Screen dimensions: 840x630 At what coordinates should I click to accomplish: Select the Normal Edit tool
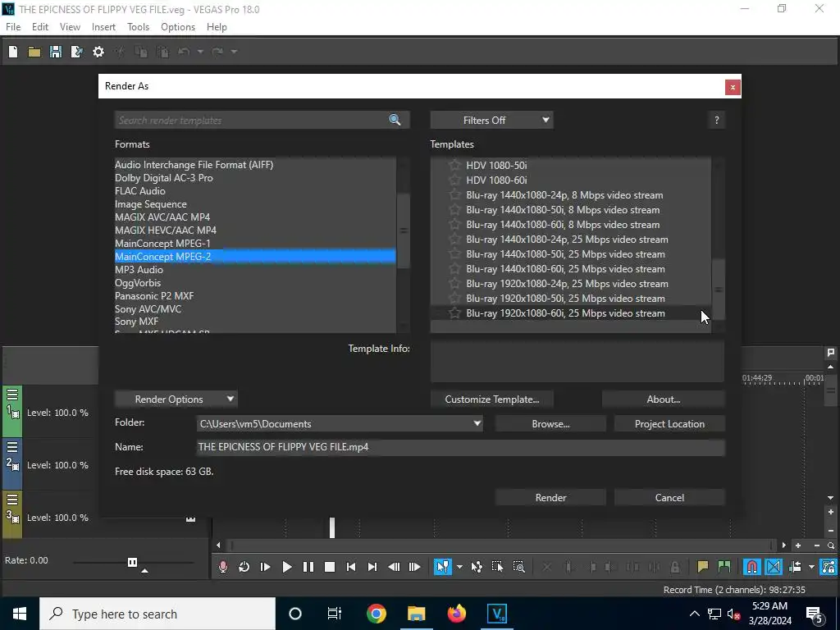(443, 567)
